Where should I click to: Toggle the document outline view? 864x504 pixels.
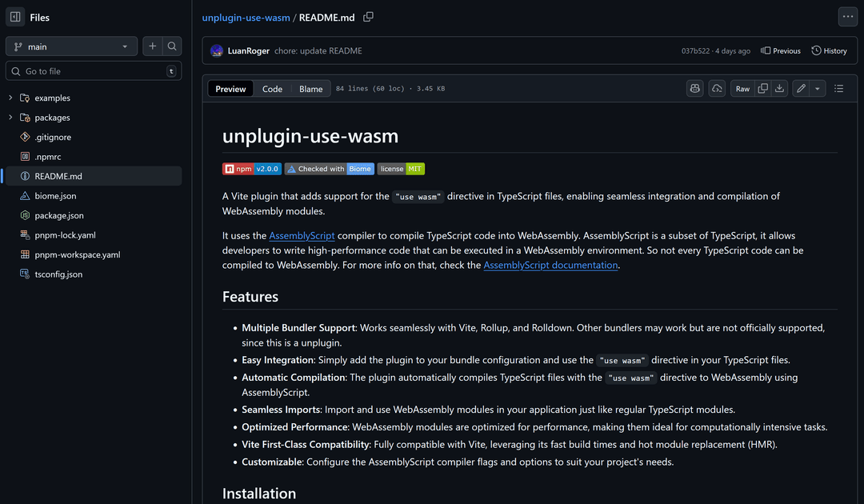pos(838,88)
